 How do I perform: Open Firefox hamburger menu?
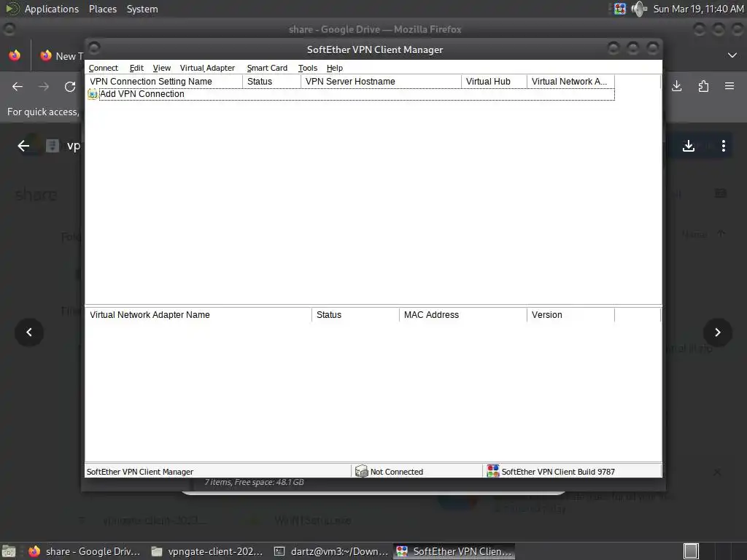(x=729, y=86)
